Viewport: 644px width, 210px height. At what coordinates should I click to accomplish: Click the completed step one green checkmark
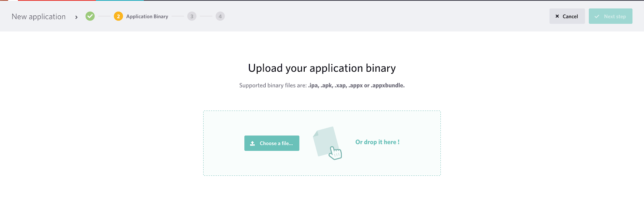point(90,16)
